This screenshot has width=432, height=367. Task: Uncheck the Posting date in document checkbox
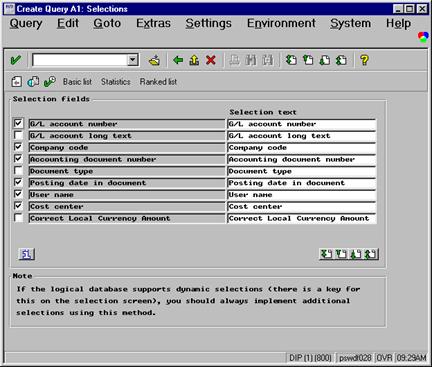click(18, 182)
